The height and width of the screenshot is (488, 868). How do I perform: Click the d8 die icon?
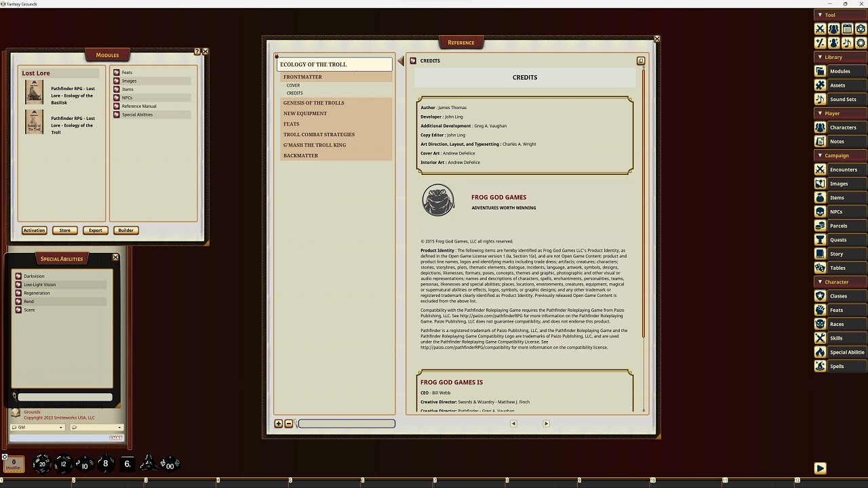[105, 464]
